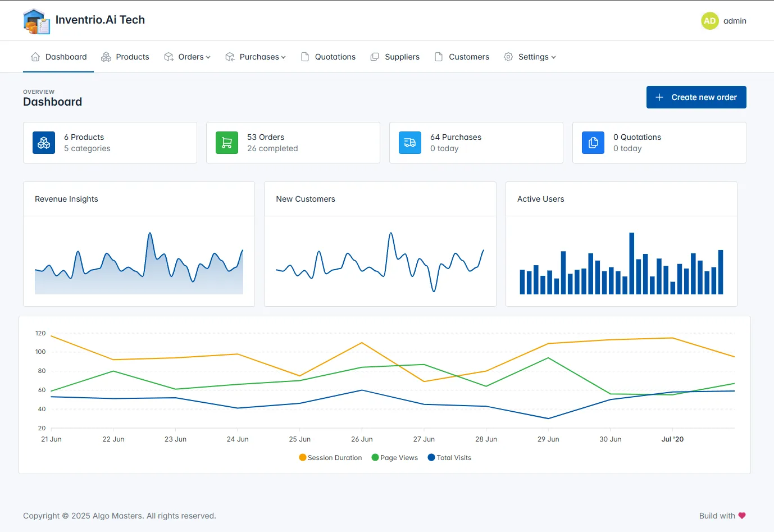Click the Purchases delivery truck icon

tap(410, 143)
